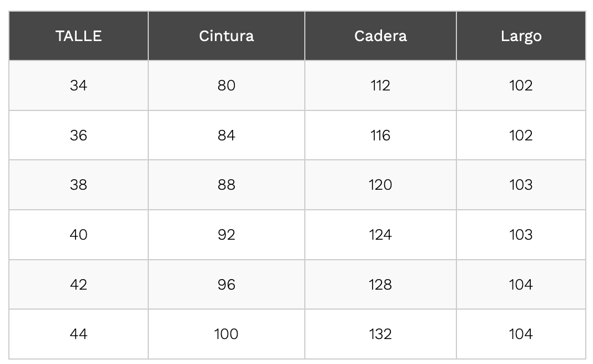The height and width of the screenshot is (364, 593).
Task: Click the Cadera column header
Action: point(380,36)
